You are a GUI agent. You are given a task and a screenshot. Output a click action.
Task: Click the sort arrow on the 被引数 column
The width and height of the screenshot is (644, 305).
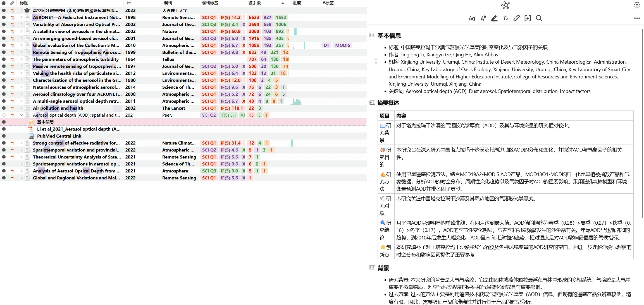(283, 3)
